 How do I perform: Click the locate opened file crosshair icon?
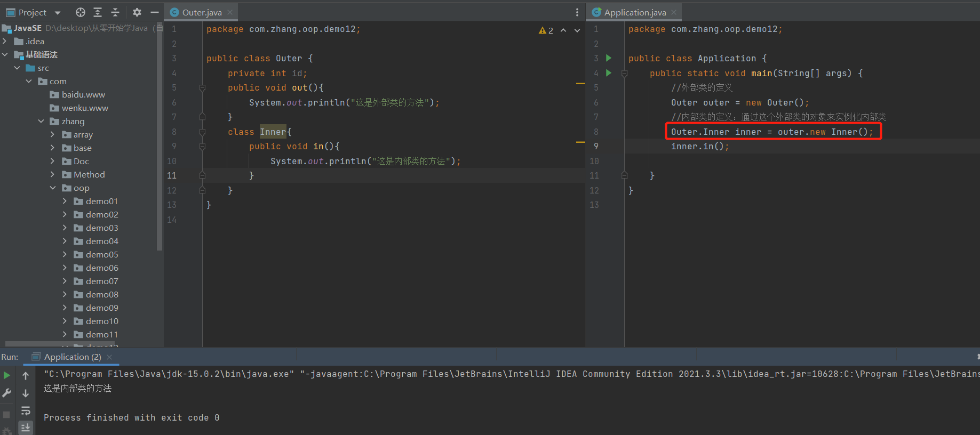pos(81,12)
